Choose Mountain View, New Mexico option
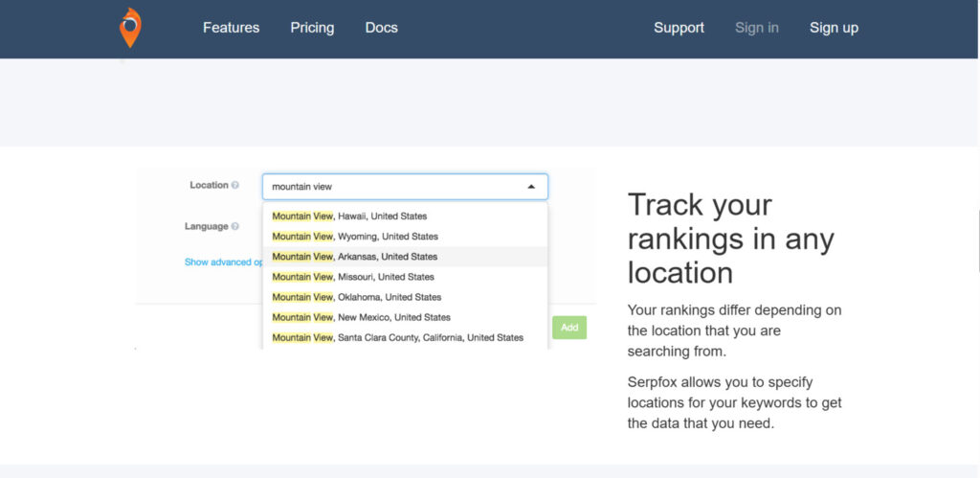The image size is (980, 478). (361, 317)
